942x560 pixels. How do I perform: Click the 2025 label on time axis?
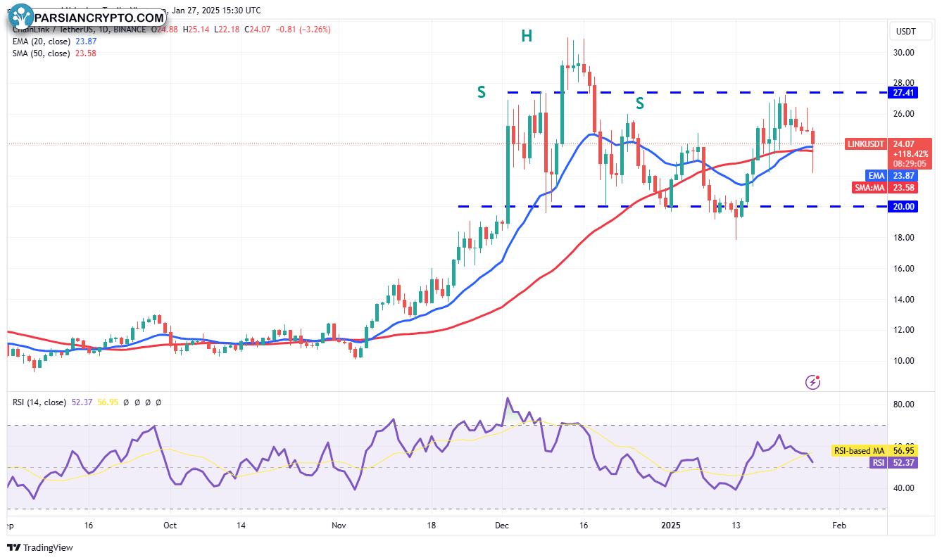point(670,525)
